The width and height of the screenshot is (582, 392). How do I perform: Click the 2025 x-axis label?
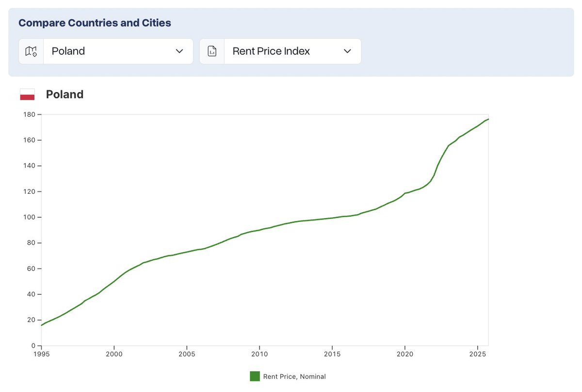click(478, 354)
